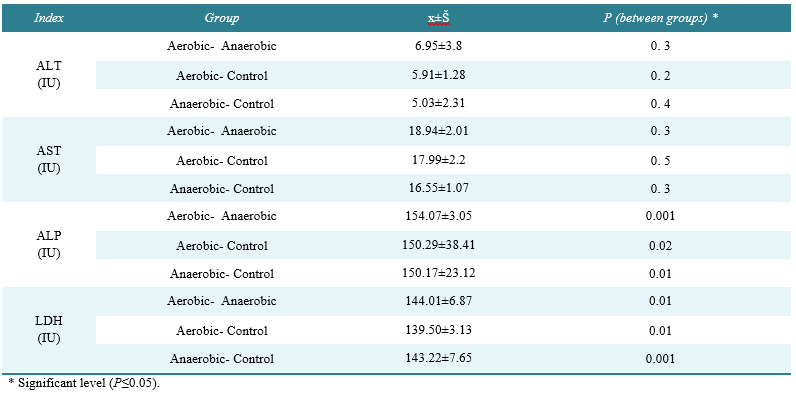Image resolution: width=796 pixels, height=399 pixels.
Task: Select the AST (IU) index cell
Action: tap(49, 159)
